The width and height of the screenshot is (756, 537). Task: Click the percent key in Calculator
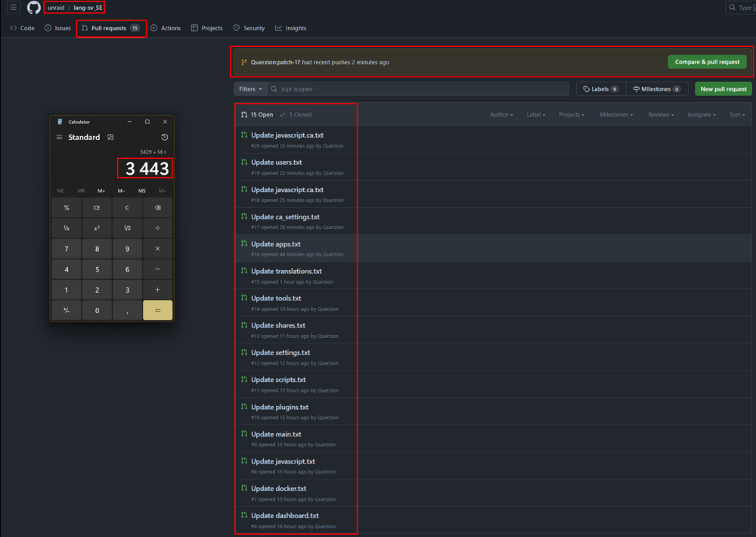coord(67,207)
